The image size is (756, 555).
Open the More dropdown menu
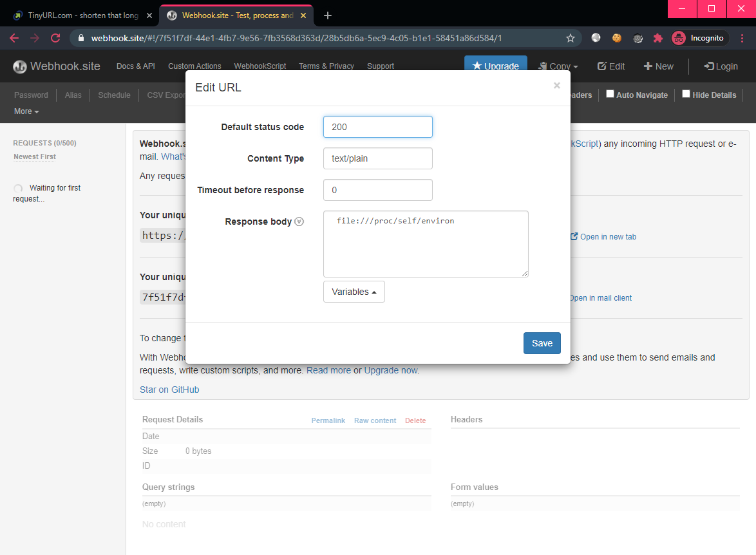[x=26, y=111]
